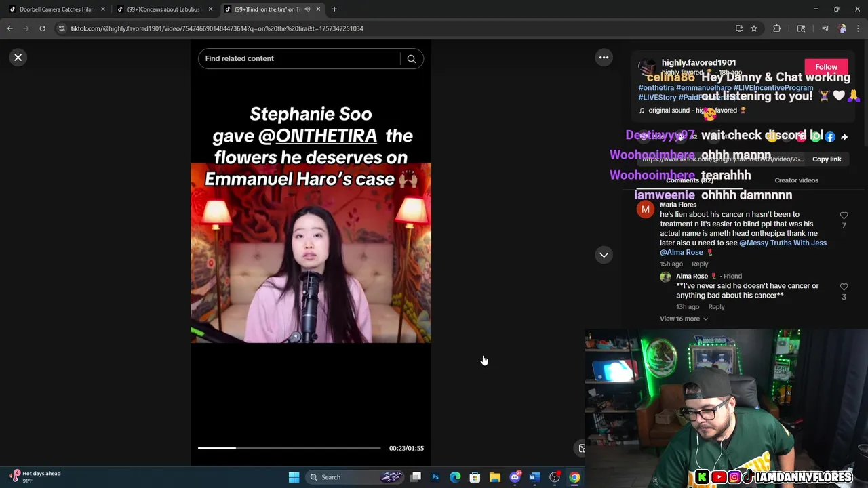
Task: Click the install/cast icon in address bar
Action: click(739, 28)
